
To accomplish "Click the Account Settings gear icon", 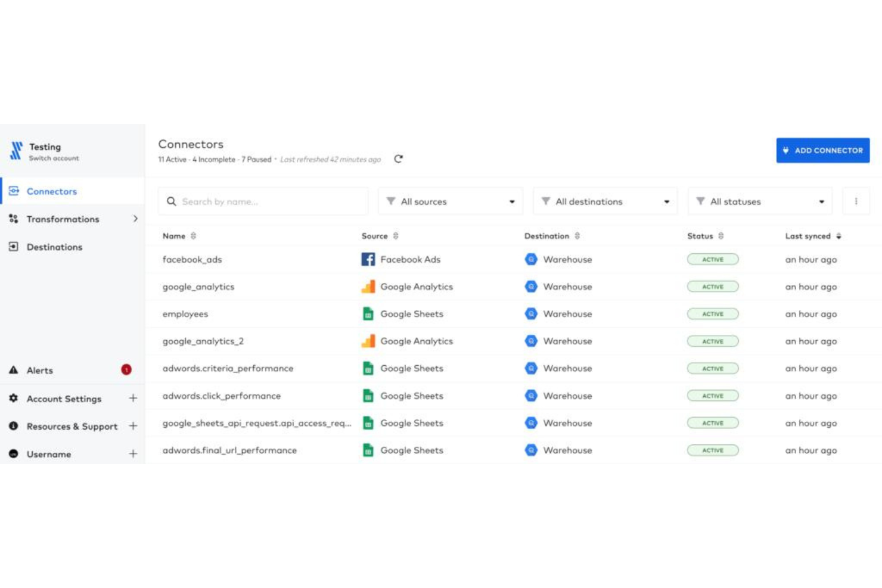I will (14, 399).
